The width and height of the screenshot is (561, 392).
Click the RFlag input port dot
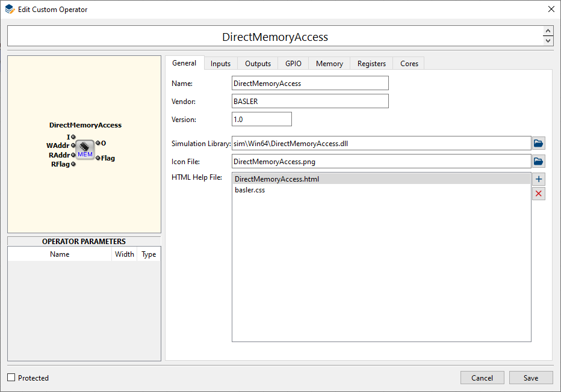[73, 164]
